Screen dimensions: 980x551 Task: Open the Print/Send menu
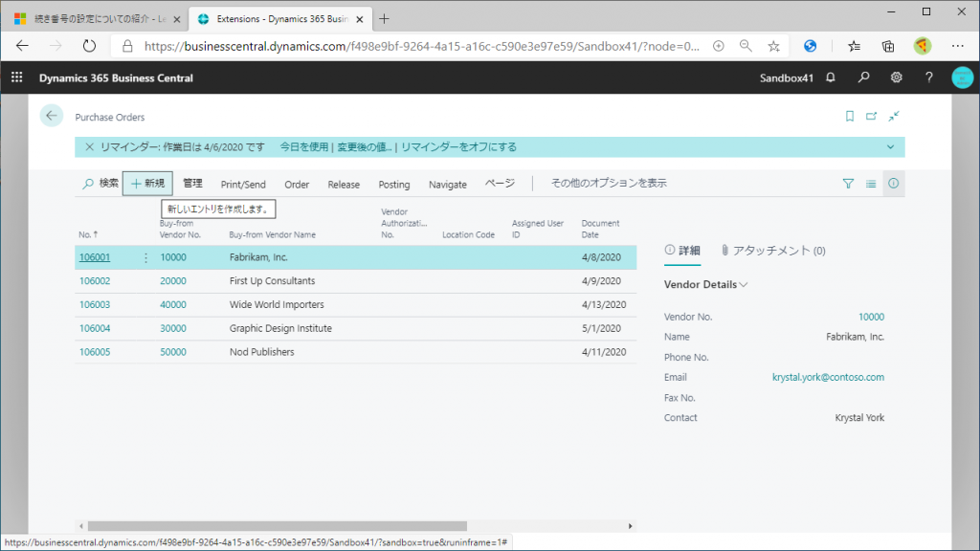tap(243, 185)
